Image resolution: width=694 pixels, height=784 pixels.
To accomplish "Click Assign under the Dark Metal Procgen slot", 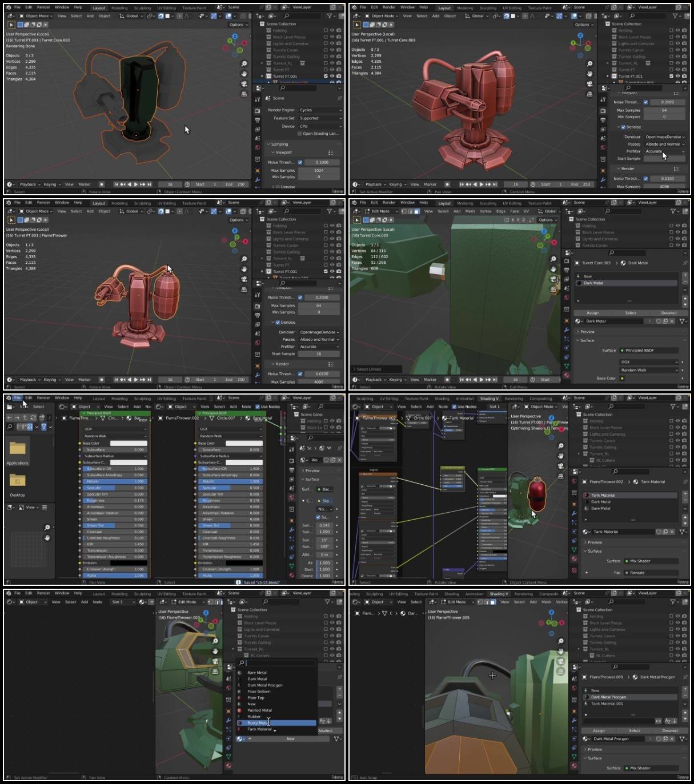I will pos(599,730).
